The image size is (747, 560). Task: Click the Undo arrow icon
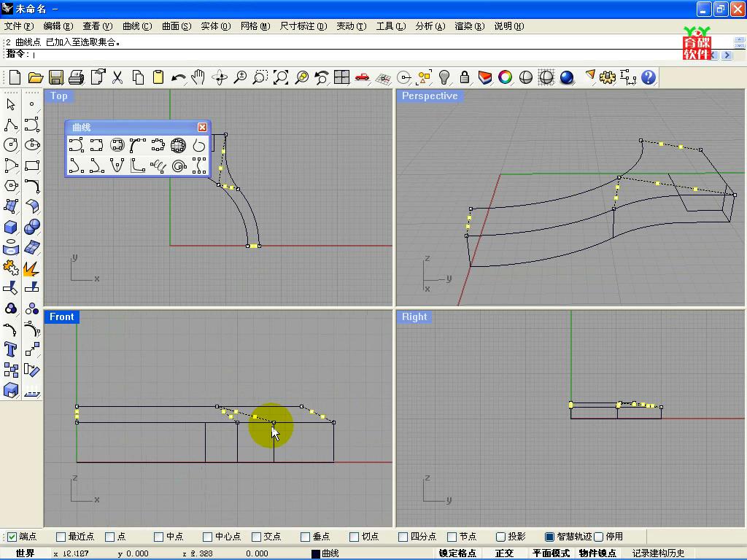pos(178,77)
